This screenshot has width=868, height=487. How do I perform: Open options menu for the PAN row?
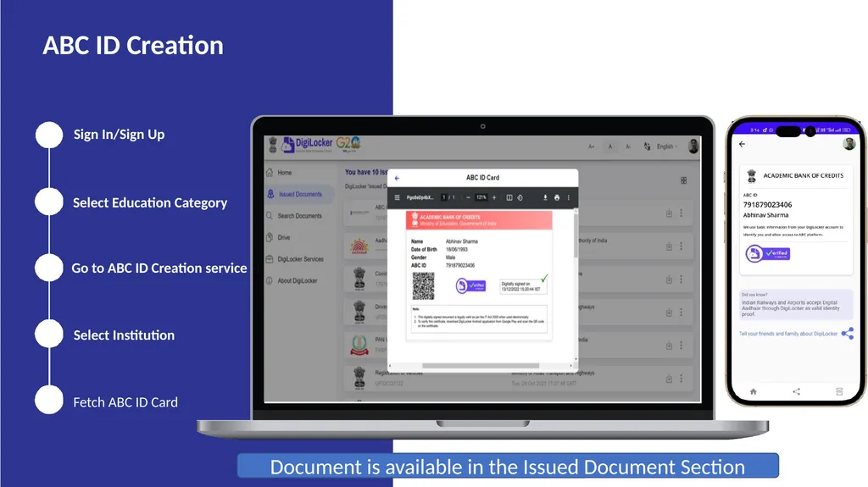click(x=682, y=346)
